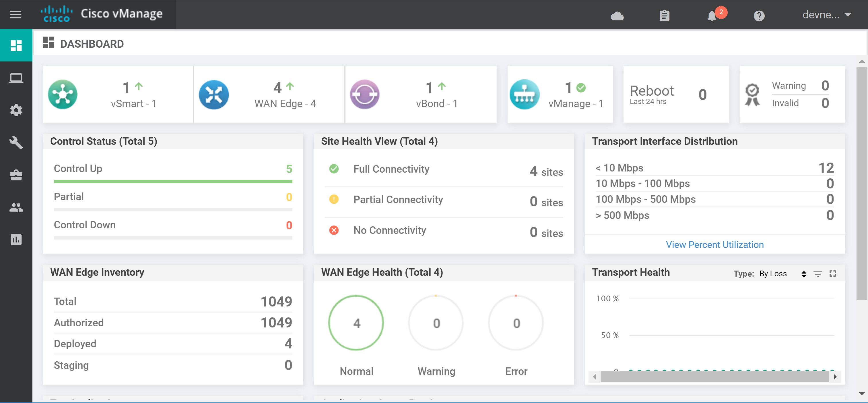Click the Control Down value 0
Image resolution: width=868 pixels, height=403 pixels.
(x=289, y=225)
